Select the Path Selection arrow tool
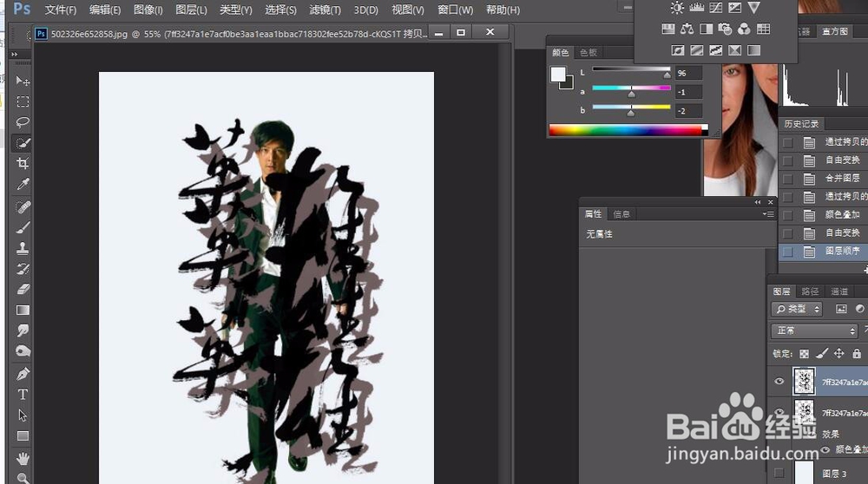This screenshot has width=868, height=484. pyautogui.click(x=23, y=415)
